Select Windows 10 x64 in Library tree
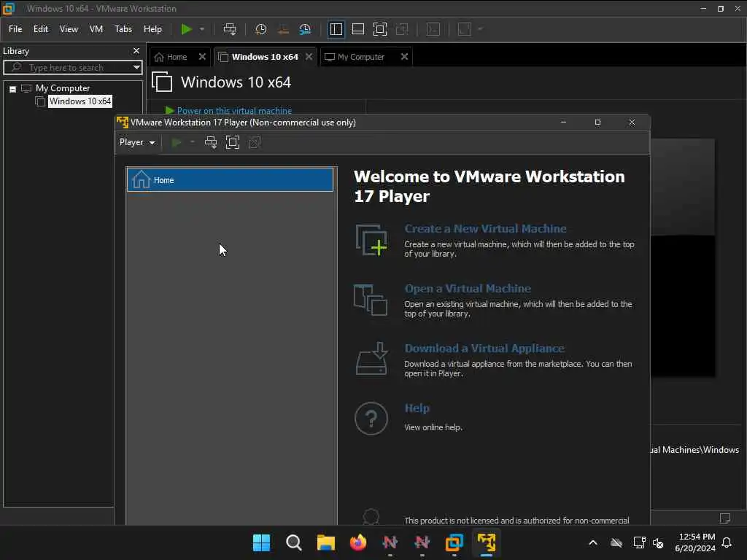This screenshot has width=747, height=560. click(x=80, y=101)
